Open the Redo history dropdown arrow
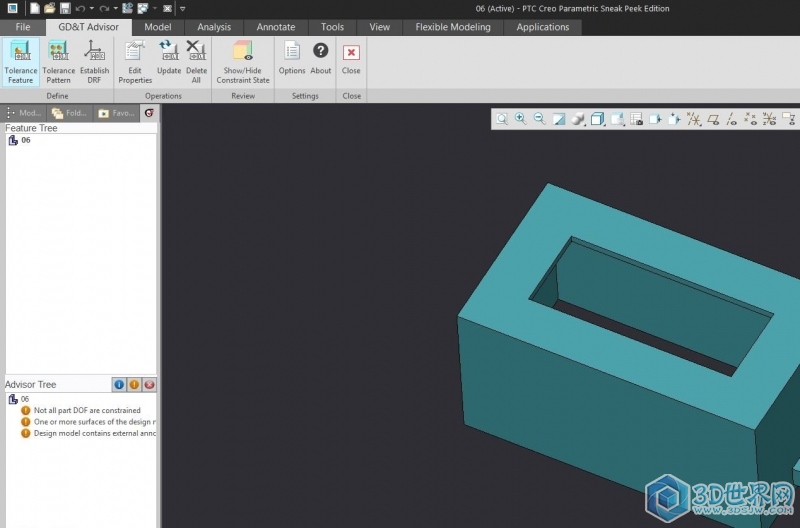Image resolution: width=800 pixels, height=528 pixels. [116, 9]
